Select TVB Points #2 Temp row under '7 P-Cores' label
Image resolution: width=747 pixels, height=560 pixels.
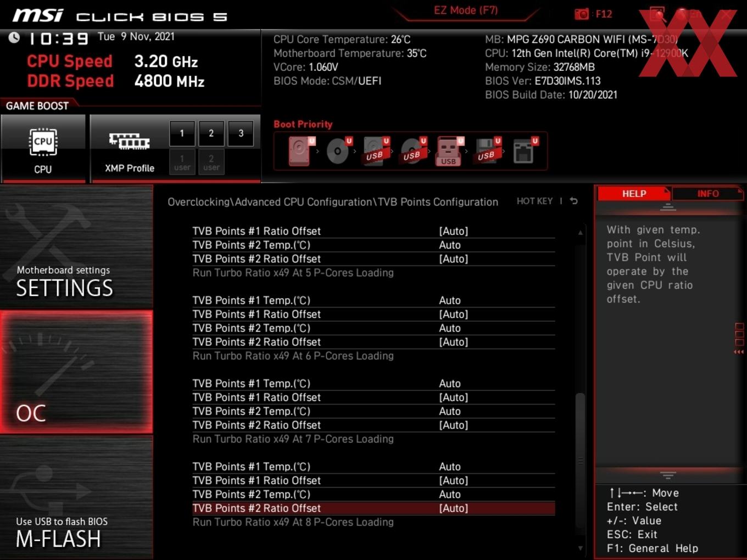tap(374, 494)
